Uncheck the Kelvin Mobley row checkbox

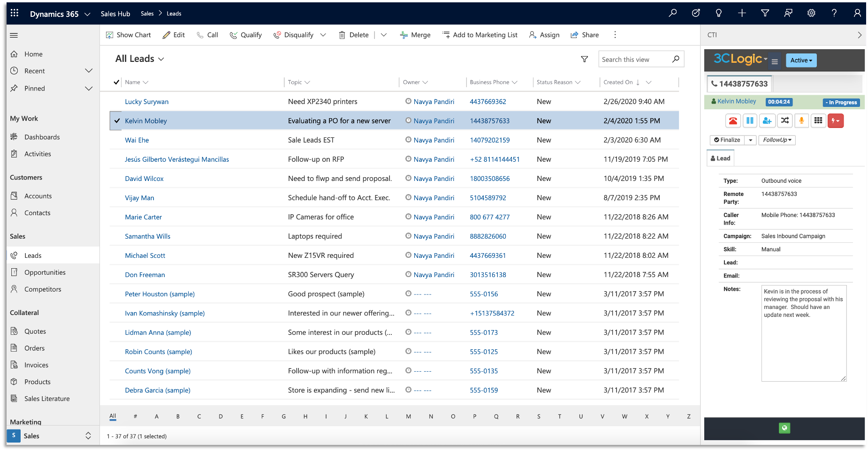tap(117, 120)
